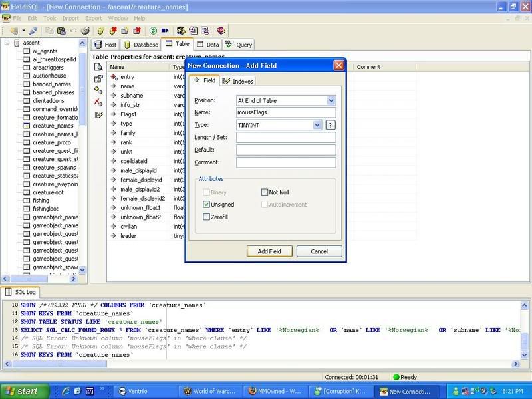
Task: Click the Paste clipboard toolbar icon
Action: (61, 31)
